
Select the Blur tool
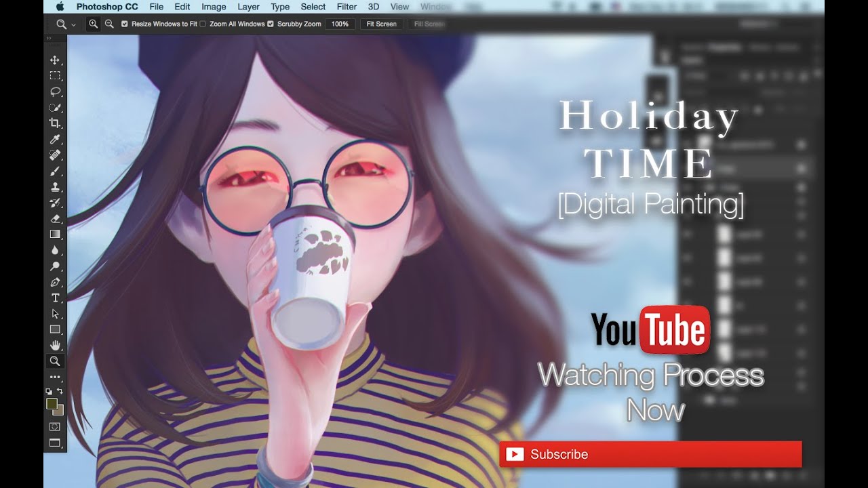(x=55, y=250)
